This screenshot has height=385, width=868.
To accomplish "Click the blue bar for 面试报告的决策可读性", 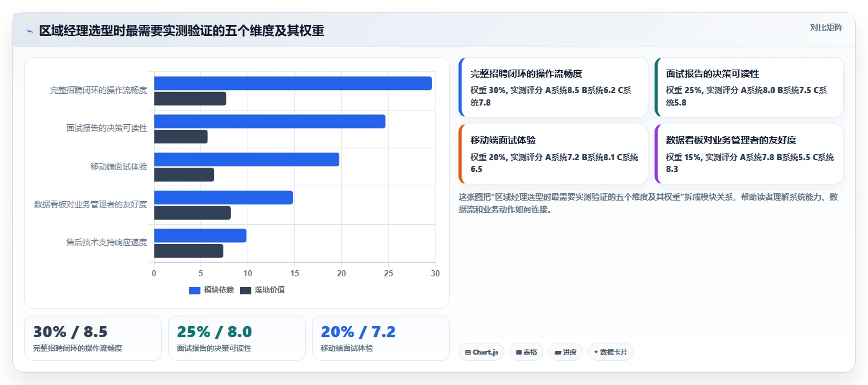I will coord(270,122).
